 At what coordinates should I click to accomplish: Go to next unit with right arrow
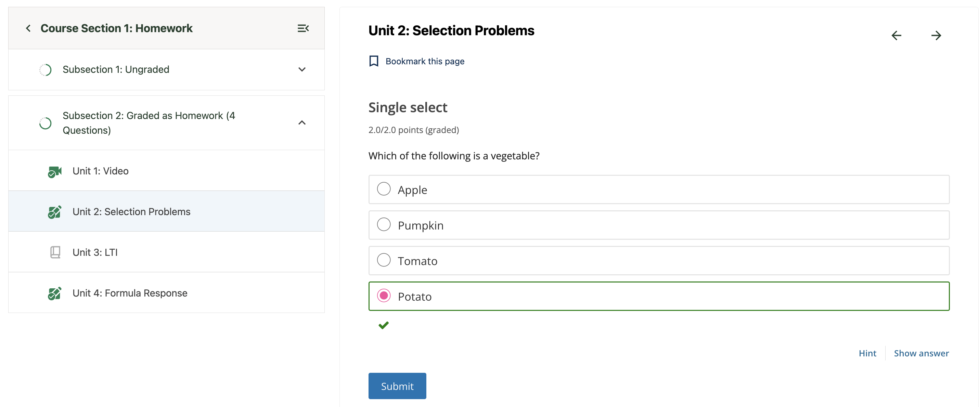pos(936,36)
